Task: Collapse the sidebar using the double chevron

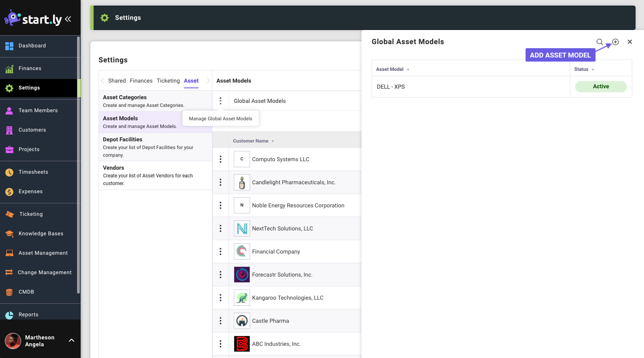Action: (x=68, y=19)
